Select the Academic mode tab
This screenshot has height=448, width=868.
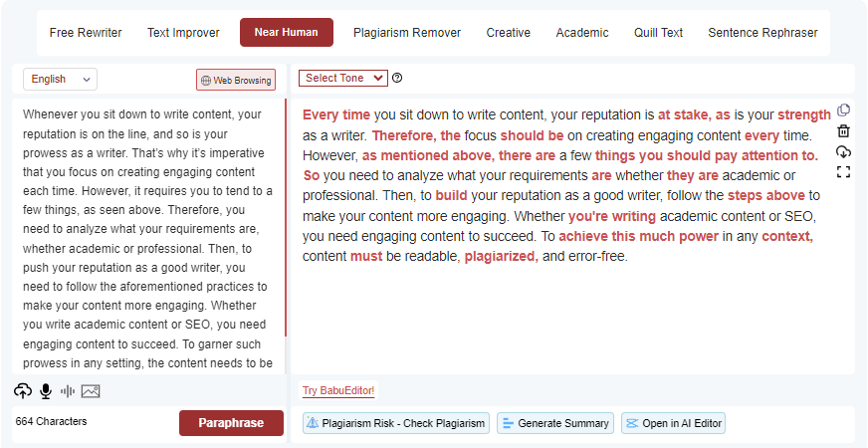[581, 33]
